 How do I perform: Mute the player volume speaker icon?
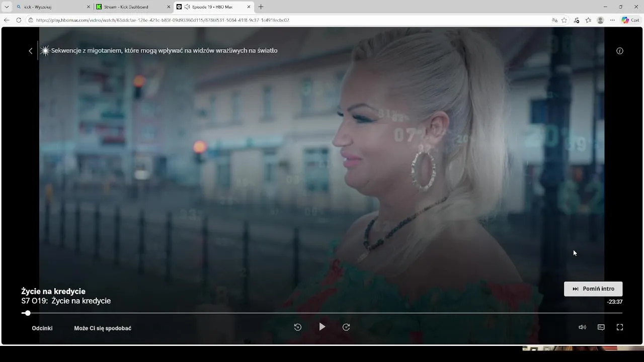point(582,327)
